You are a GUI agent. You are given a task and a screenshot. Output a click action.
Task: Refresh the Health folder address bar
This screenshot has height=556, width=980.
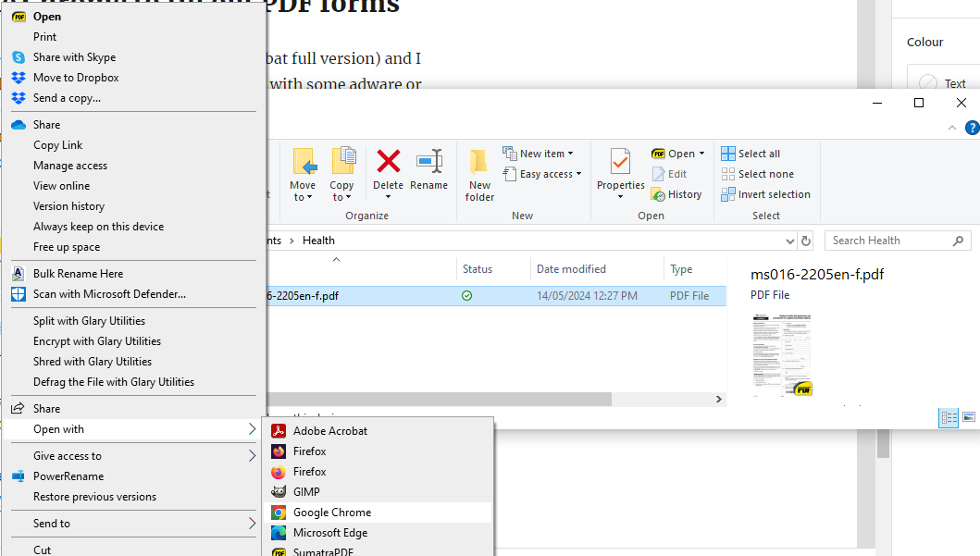tap(806, 241)
